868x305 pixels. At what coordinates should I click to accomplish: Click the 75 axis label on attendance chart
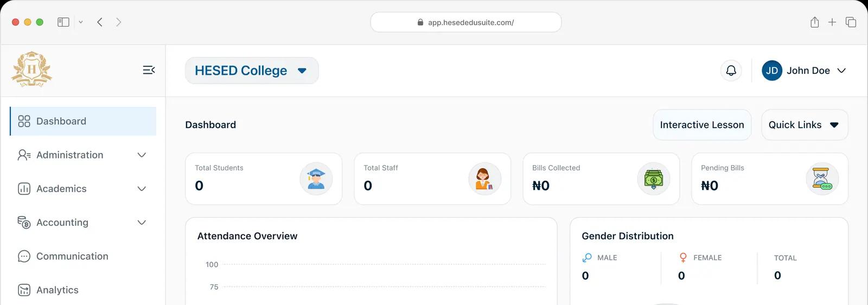pyautogui.click(x=214, y=287)
